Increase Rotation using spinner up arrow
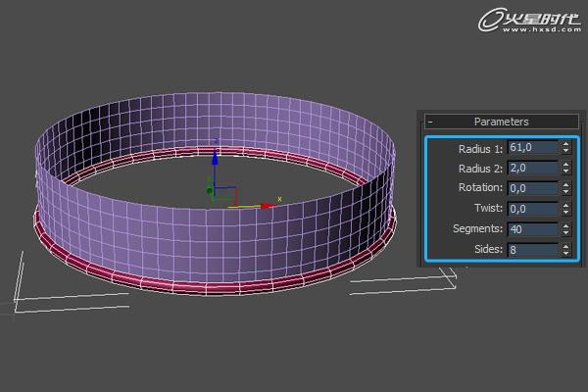The image size is (588, 392). coord(565,184)
